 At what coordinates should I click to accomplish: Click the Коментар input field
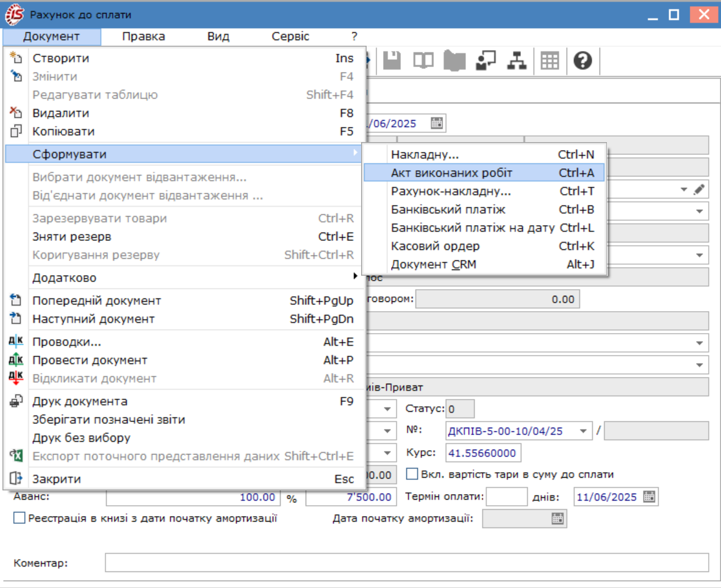point(406,563)
